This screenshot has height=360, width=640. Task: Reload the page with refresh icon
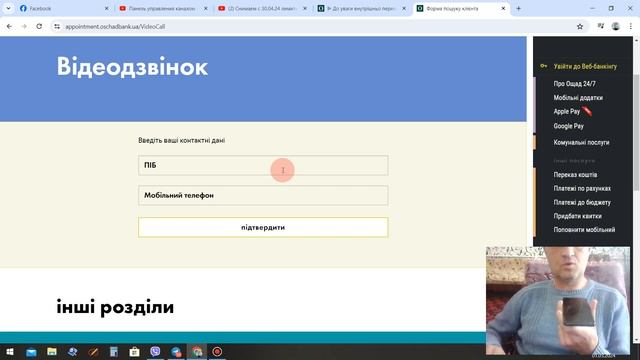(39, 26)
